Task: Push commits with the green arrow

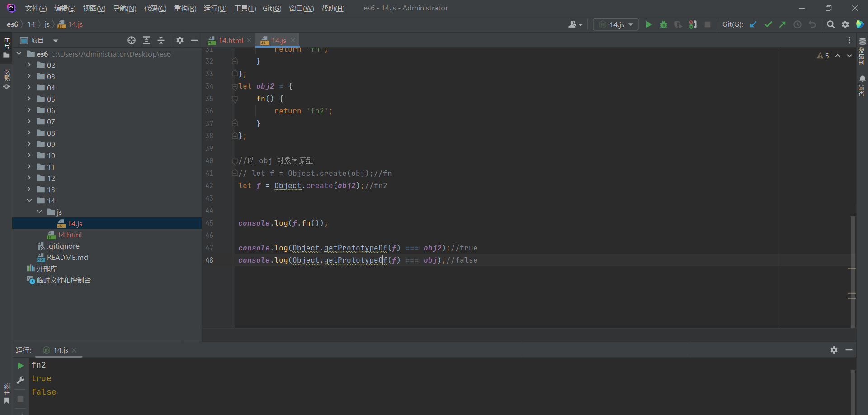Action: coord(783,24)
